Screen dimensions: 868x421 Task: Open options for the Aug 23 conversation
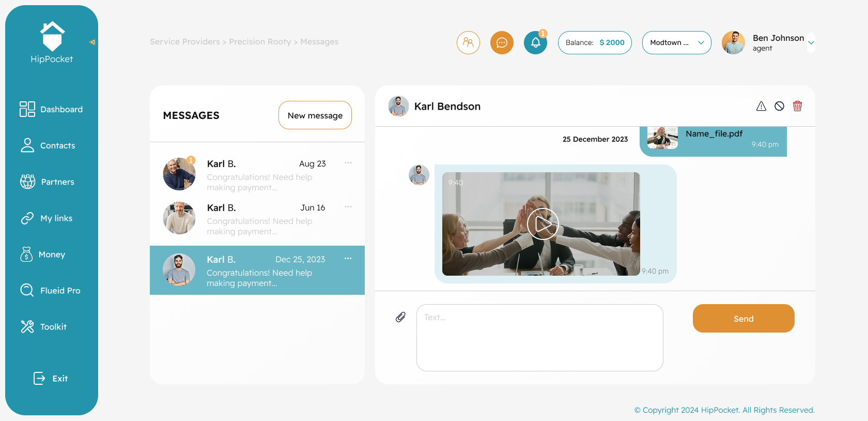point(348,163)
